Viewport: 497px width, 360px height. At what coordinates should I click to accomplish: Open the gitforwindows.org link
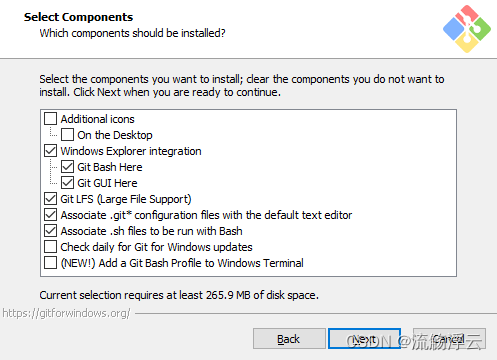click(x=66, y=313)
